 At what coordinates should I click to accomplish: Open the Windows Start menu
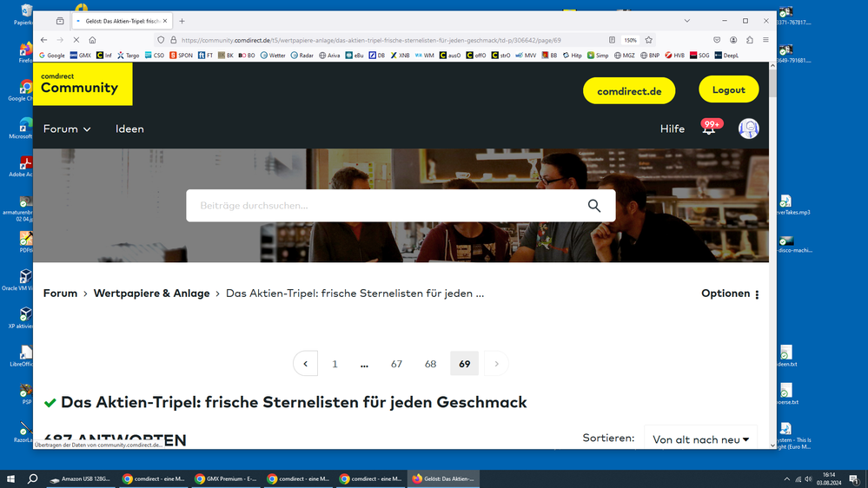pos(11,478)
